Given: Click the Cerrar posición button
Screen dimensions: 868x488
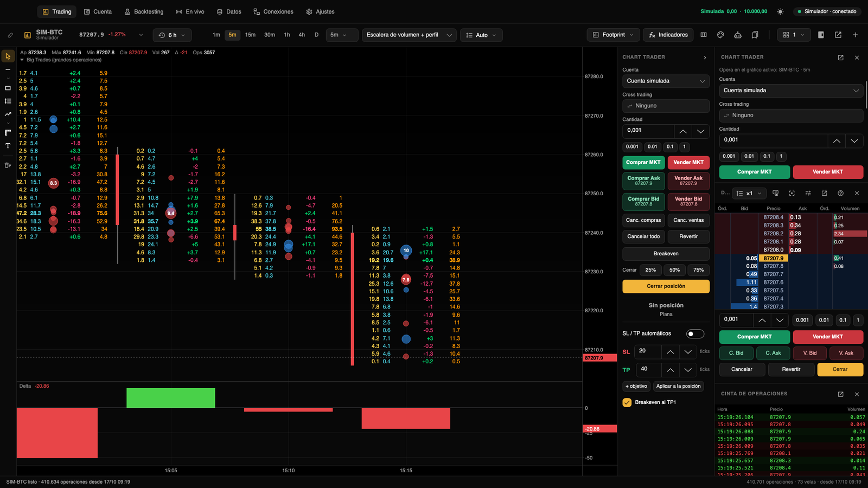Looking at the screenshot, I should (666, 286).
